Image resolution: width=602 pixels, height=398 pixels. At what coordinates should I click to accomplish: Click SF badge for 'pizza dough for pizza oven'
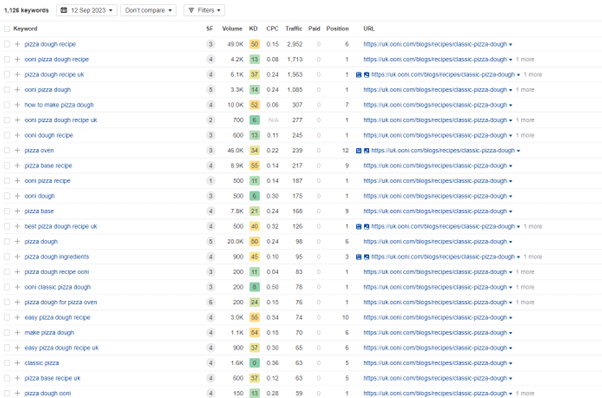[x=210, y=302]
